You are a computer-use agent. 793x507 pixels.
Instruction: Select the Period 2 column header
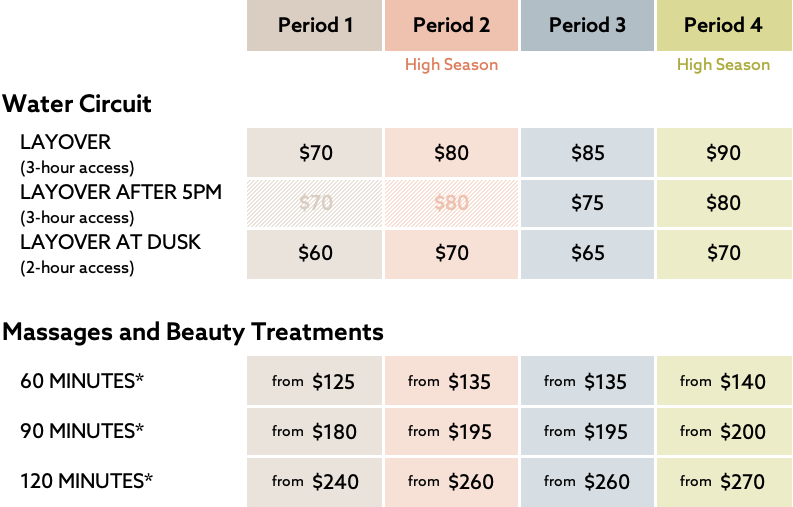451,26
